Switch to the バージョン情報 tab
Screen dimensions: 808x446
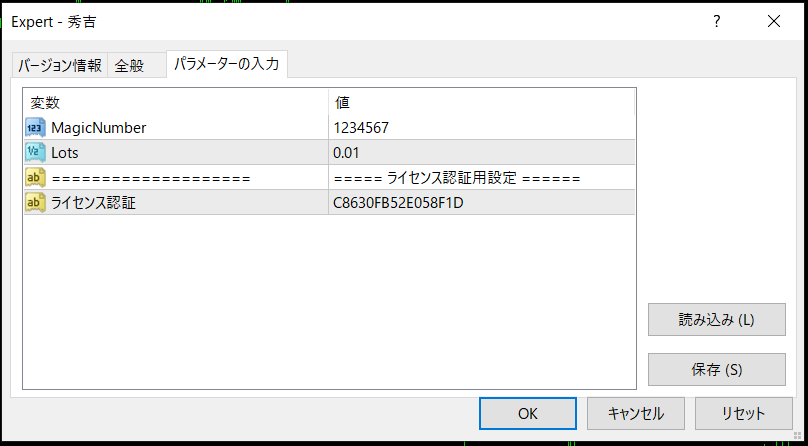(x=59, y=66)
